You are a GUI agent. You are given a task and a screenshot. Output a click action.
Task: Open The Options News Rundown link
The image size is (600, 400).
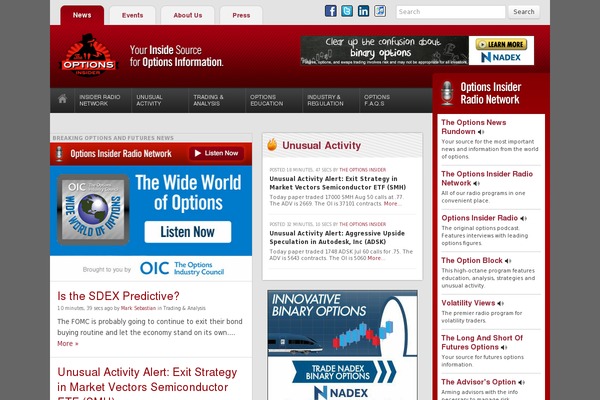tap(474, 127)
